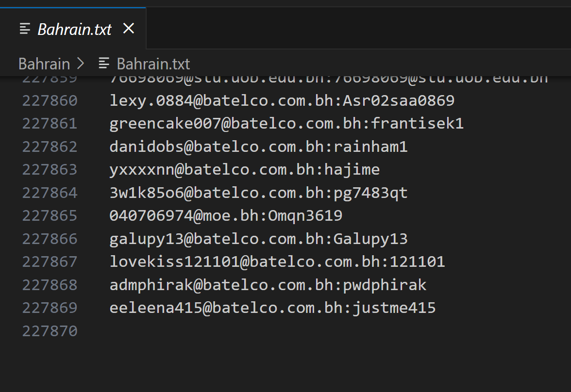This screenshot has height=392, width=571.
Task: Open the Bahrain folder breadcrumb
Action: [x=44, y=64]
